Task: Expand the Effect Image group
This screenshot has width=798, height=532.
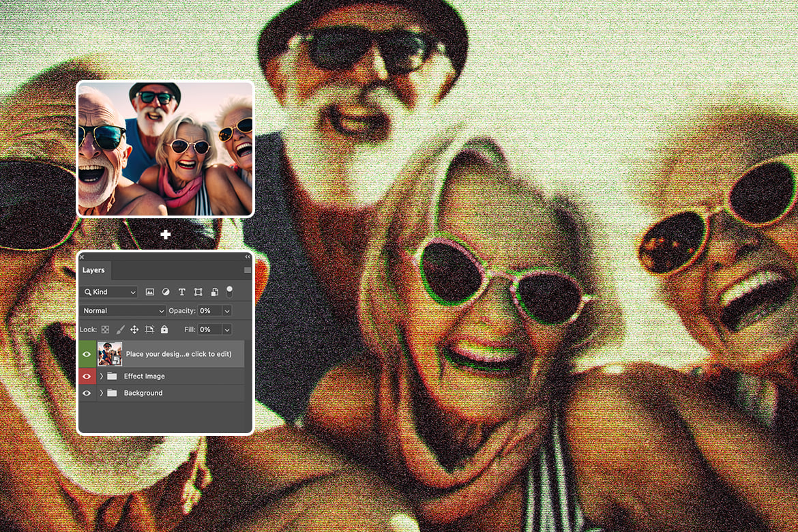Action: tap(101, 376)
